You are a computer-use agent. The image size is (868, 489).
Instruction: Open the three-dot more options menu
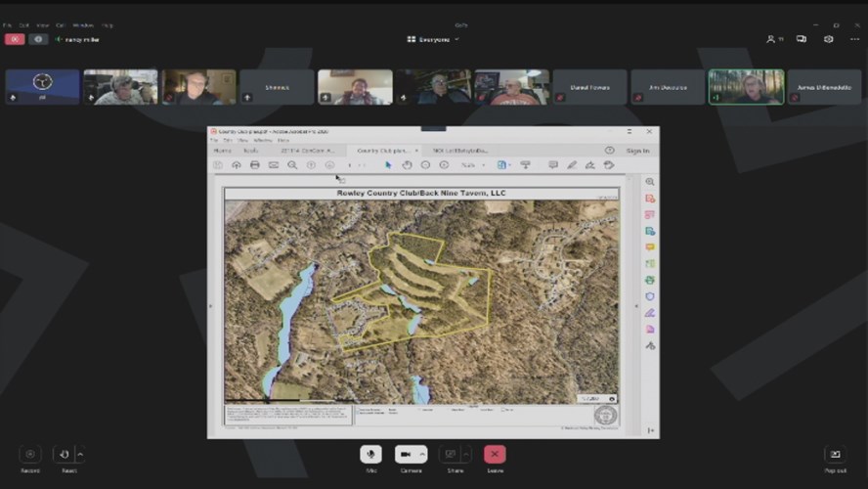coord(854,39)
